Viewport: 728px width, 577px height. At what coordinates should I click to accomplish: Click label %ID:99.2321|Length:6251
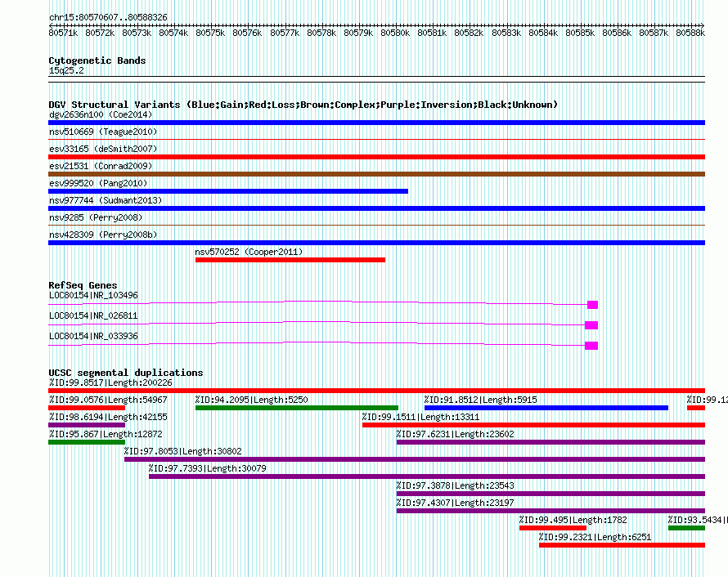tap(595, 537)
